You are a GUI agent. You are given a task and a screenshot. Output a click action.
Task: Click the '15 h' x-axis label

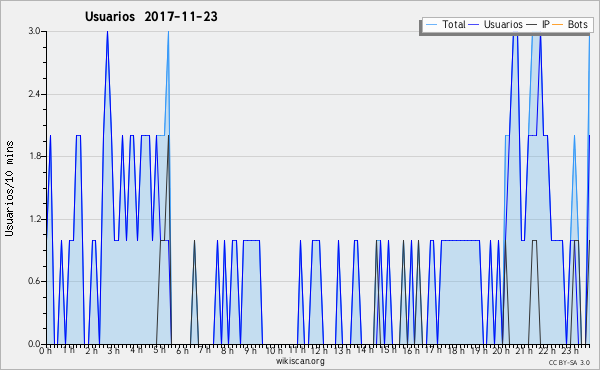388,350
